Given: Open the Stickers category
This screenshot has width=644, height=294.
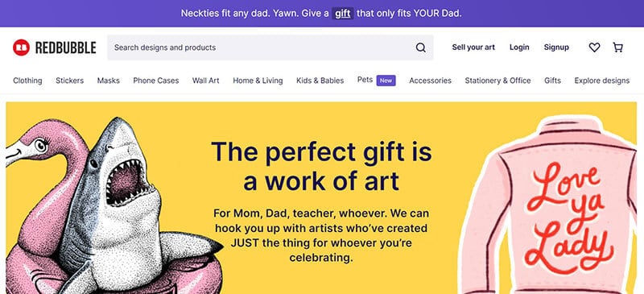Looking at the screenshot, I should 70,81.
